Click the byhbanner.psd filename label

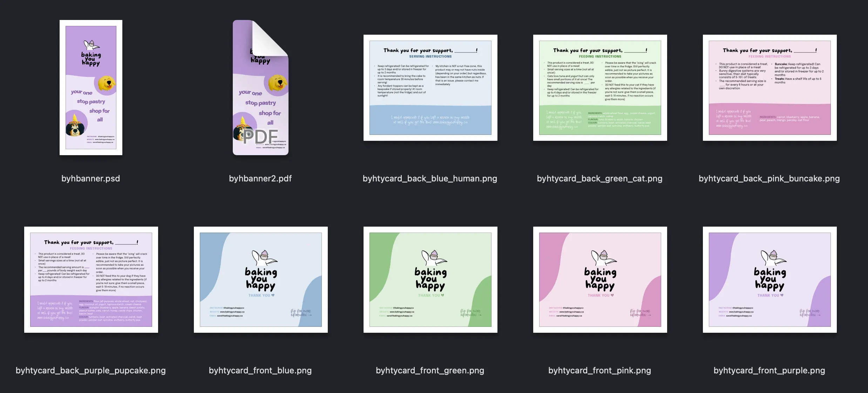pos(91,178)
